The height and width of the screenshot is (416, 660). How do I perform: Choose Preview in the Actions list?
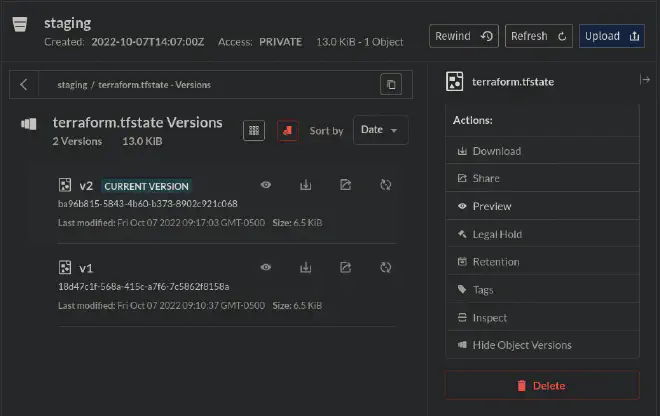point(542,206)
